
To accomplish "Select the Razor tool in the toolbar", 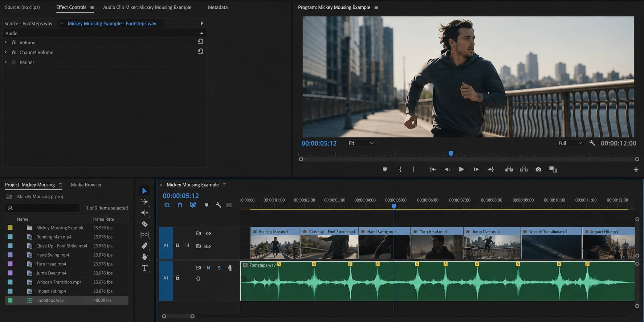I will [144, 224].
